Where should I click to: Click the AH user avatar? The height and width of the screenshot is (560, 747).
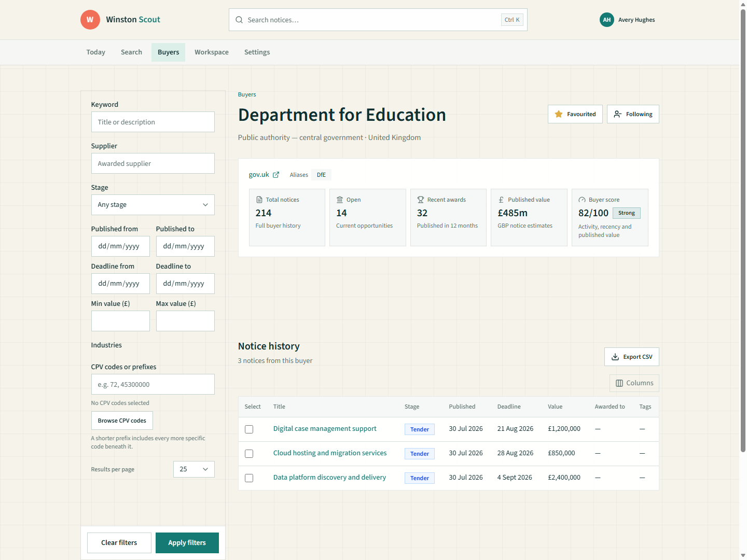click(607, 20)
